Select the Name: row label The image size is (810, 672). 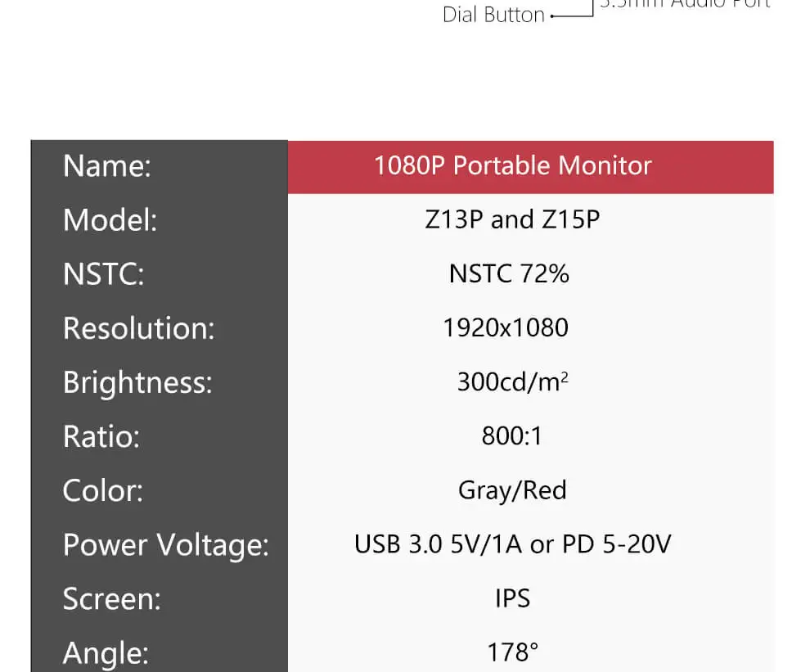click(107, 166)
